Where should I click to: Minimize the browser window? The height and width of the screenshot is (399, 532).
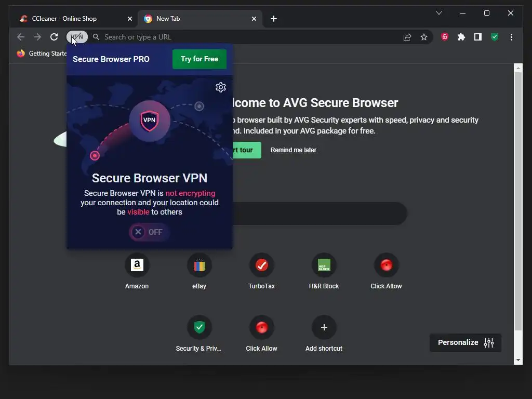tap(463, 13)
